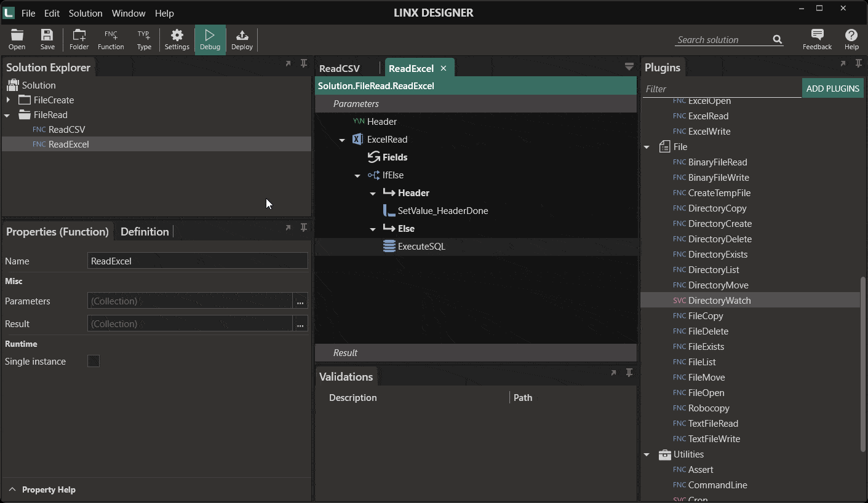This screenshot has width=868, height=503.
Task: Select the CommandLine plugin
Action: point(717,485)
